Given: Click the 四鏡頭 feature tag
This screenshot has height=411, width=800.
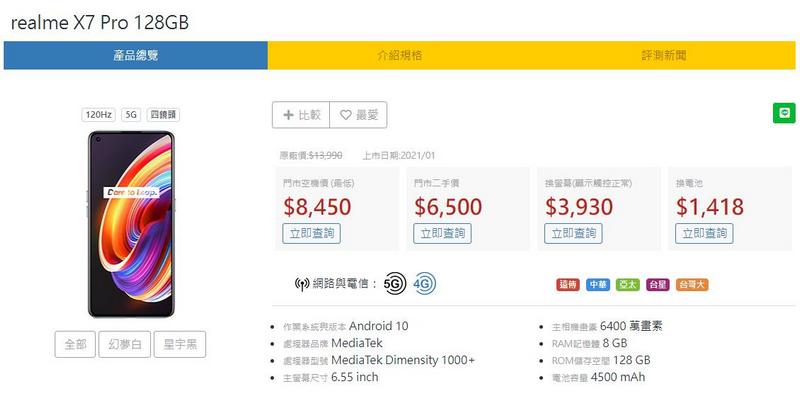Looking at the screenshot, I should (163, 115).
